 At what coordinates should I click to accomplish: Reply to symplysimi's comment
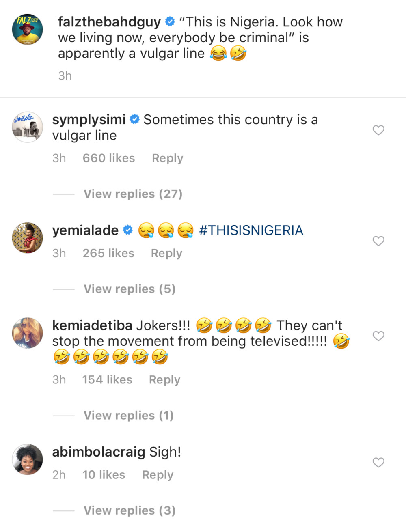[x=167, y=158]
